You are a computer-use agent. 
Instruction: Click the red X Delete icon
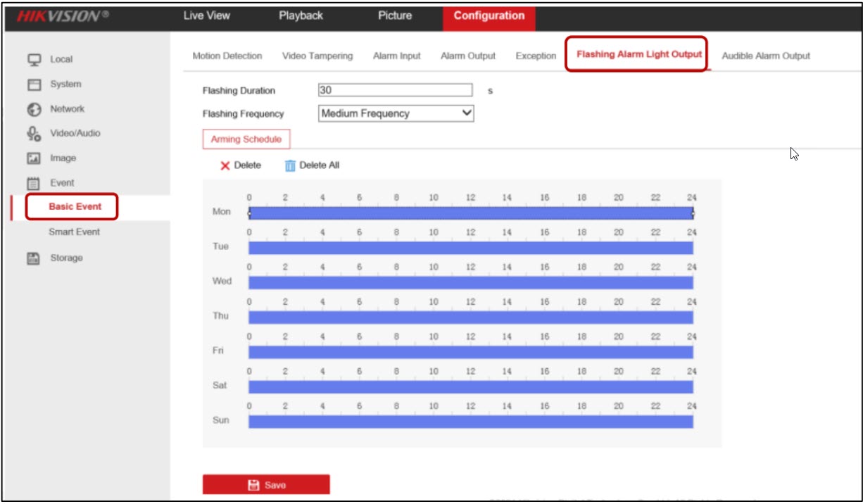pyautogui.click(x=225, y=165)
